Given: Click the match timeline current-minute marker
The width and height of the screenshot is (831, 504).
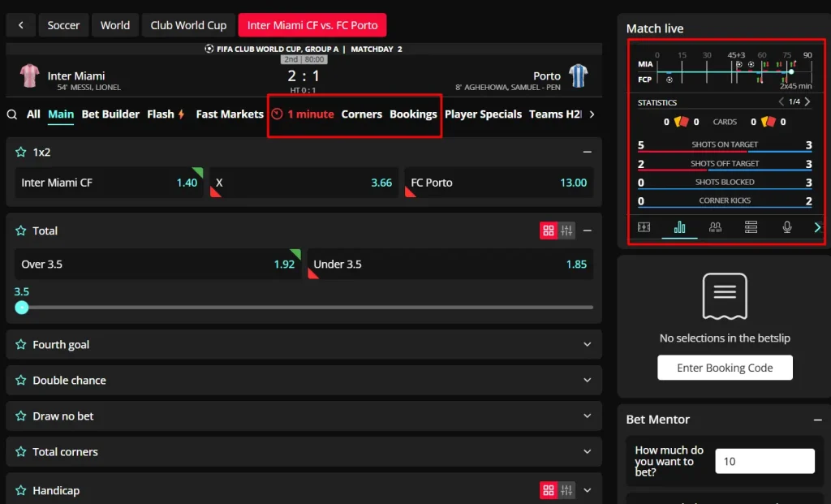Looking at the screenshot, I should (790, 71).
